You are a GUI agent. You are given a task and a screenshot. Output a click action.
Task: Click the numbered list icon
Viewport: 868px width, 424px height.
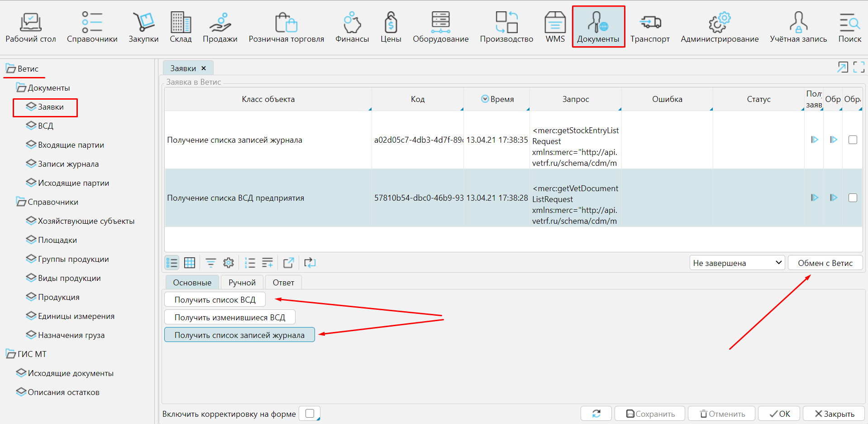coord(250,263)
